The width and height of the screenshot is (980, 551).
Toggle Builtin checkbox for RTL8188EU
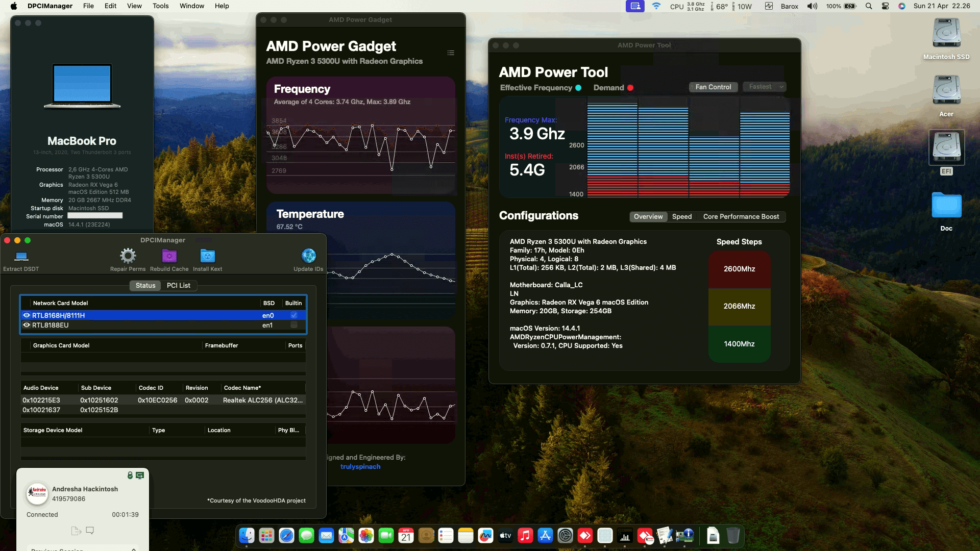[x=294, y=325]
